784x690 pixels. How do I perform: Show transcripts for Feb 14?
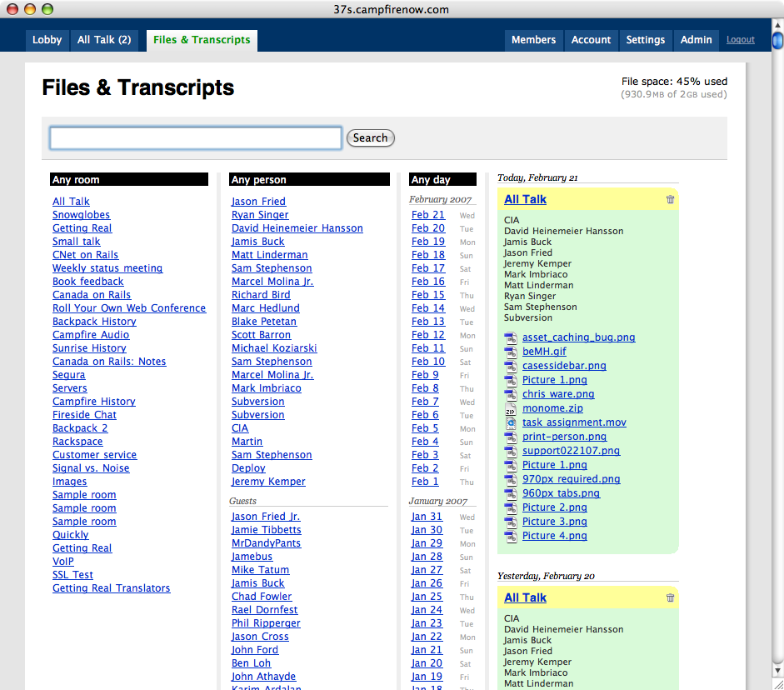tap(428, 308)
